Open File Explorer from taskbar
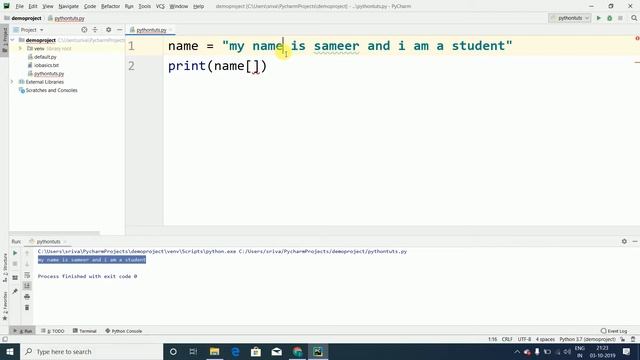This screenshot has height=360, width=640. point(214,351)
